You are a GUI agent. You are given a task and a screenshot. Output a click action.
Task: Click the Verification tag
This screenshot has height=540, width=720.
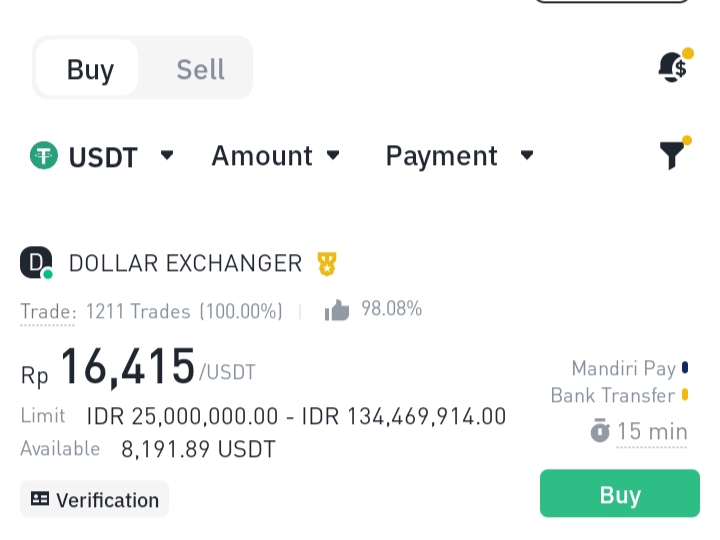pos(95,499)
